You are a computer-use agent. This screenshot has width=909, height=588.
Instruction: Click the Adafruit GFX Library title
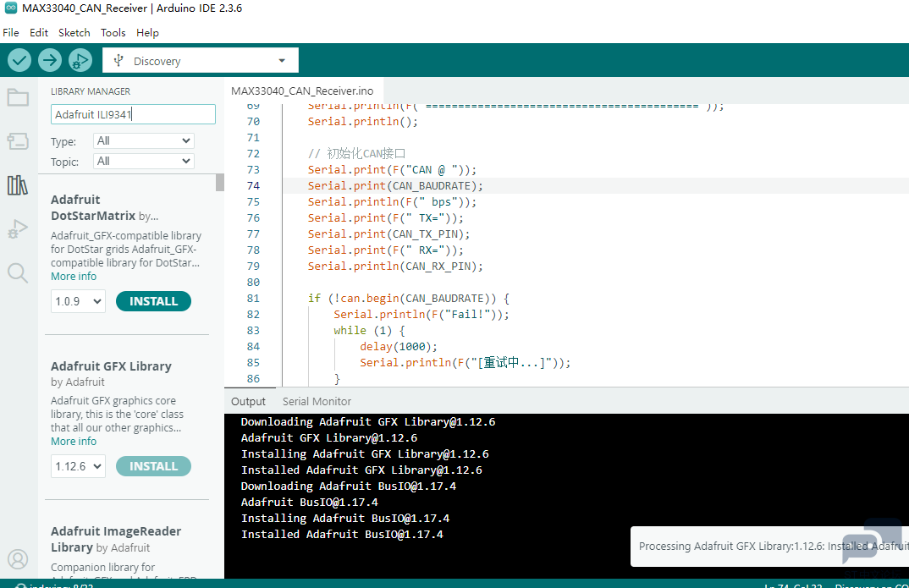click(x=111, y=366)
